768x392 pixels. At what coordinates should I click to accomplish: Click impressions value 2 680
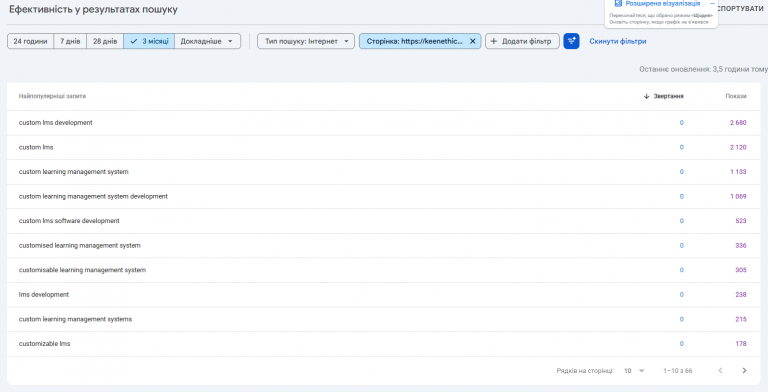pos(738,122)
